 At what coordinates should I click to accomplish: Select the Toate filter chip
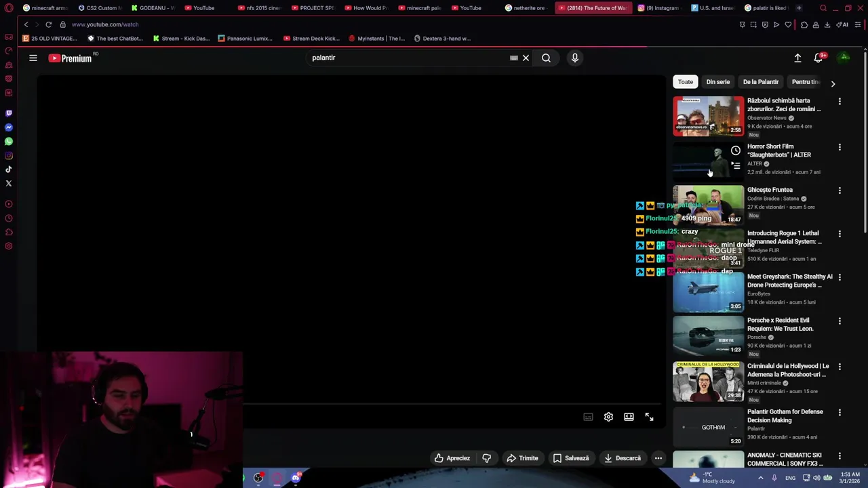pos(686,82)
